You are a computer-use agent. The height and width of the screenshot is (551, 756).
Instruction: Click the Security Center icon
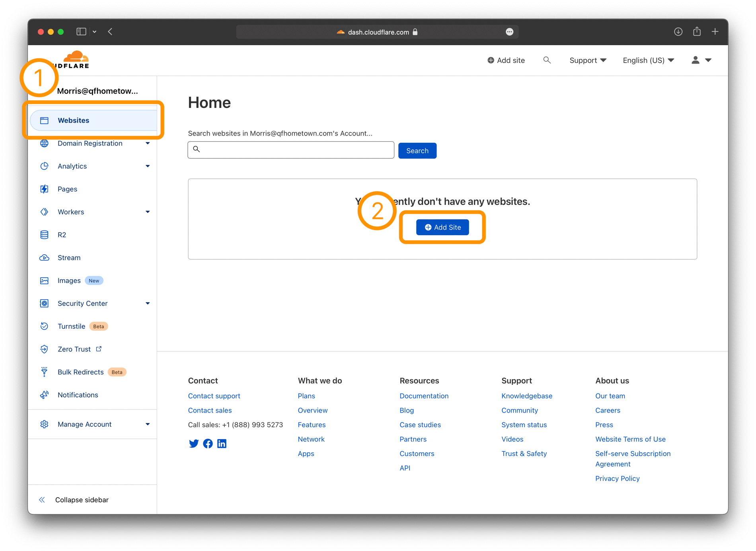tap(44, 303)
